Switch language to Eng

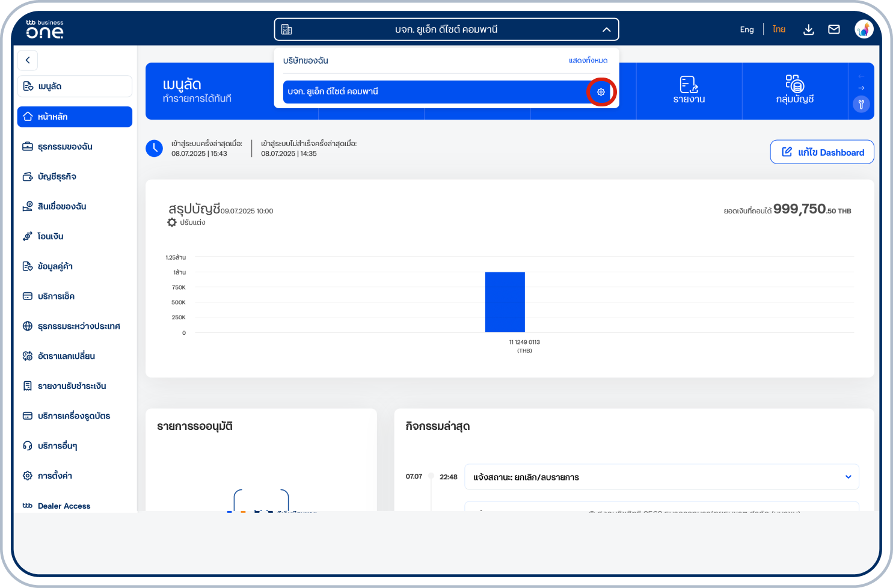click(x=746, y=29)
